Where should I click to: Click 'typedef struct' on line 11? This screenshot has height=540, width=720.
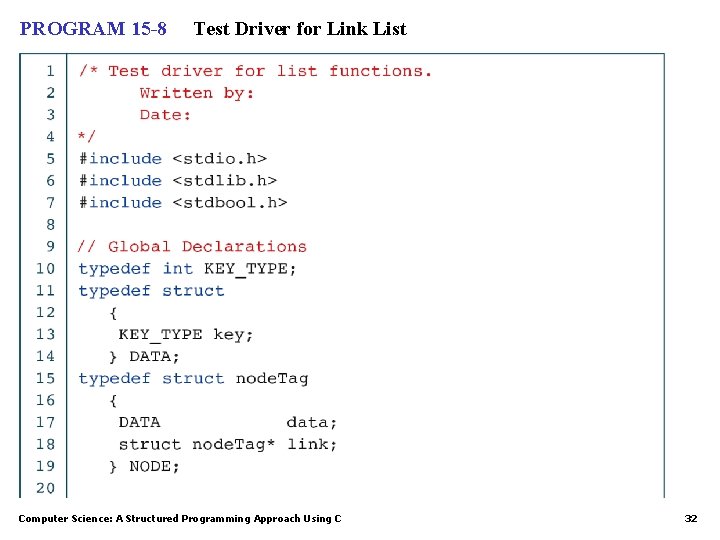click(x=151, y=291)
